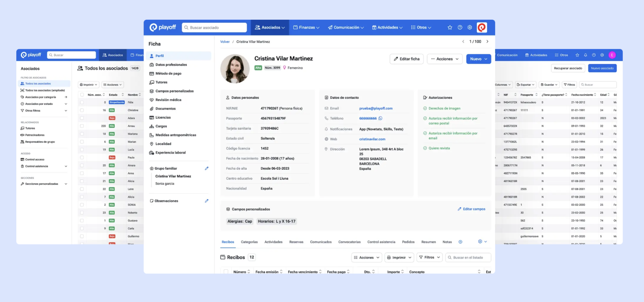Edit Observaciones with the pencil icon
The height and width of the screenshot is (302, 644).
207,201
